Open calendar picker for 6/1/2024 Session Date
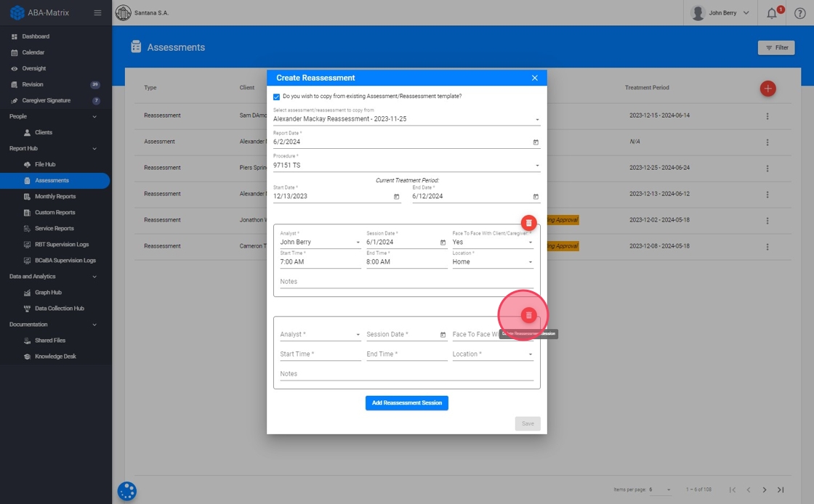Viewport: 814px width, 504px height. coord(443,242)
